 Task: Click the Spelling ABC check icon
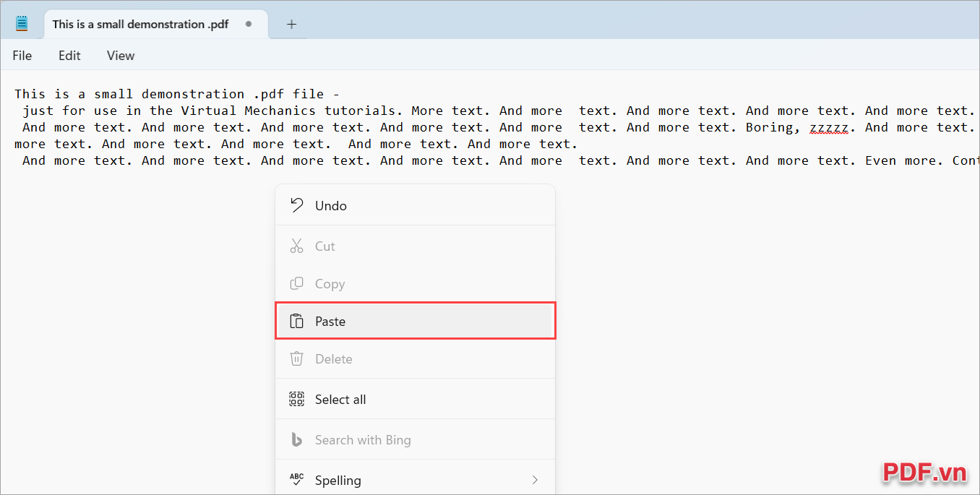296,480
